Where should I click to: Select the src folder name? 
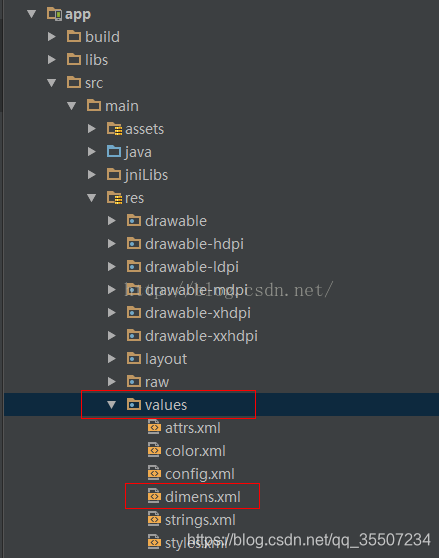(x=94, y=83)
